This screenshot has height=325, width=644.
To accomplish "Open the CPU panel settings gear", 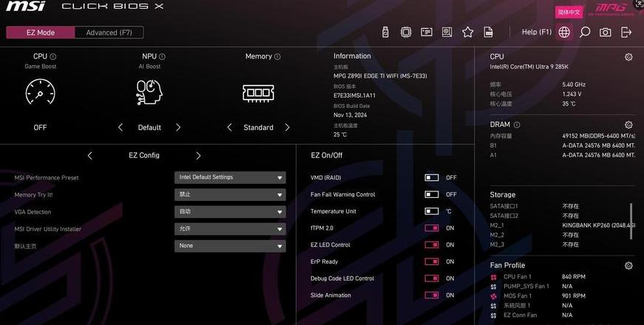I will click(x=628, y=57).
